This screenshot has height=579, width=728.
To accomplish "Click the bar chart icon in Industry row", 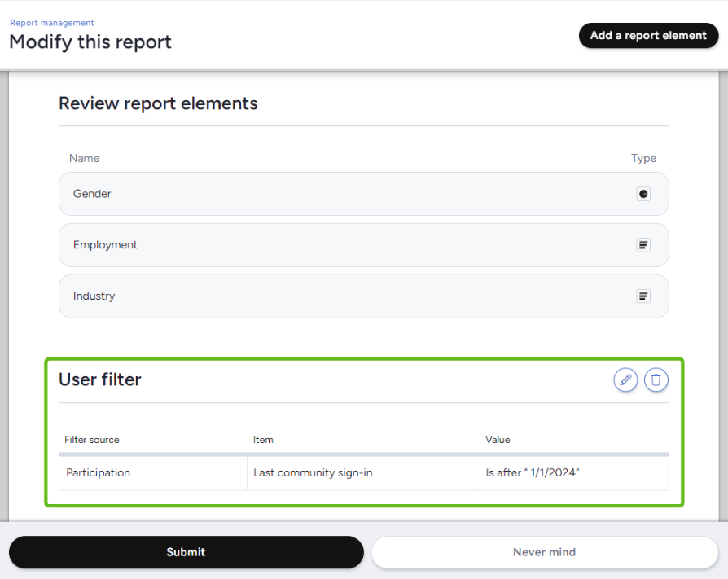I will click(643, 296).
